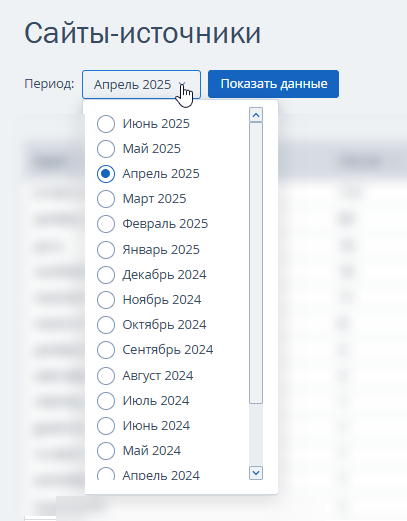Screen dimensions: 407x521
Task: Select the Май 2024 option
Action: (106, 451)
